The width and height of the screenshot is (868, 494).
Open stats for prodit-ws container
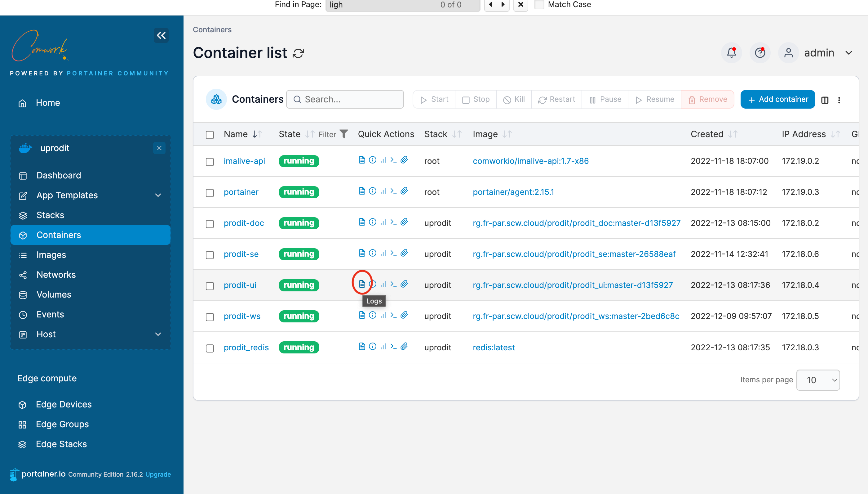click(383, 315)
